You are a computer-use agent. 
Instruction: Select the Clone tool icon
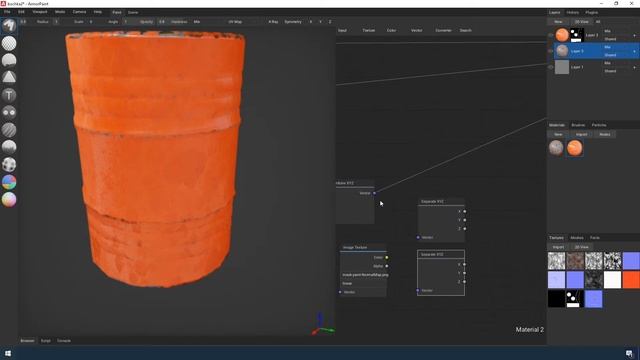[x=9, y=112]
